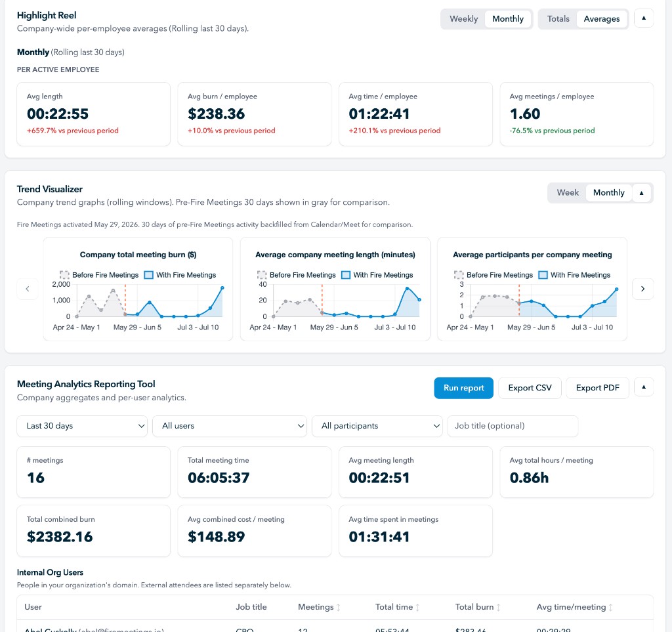Switch Highlight Reel to Weekly view
Image resolution: width=672 pixels, height=632 pixels.
tap(463, 19)
